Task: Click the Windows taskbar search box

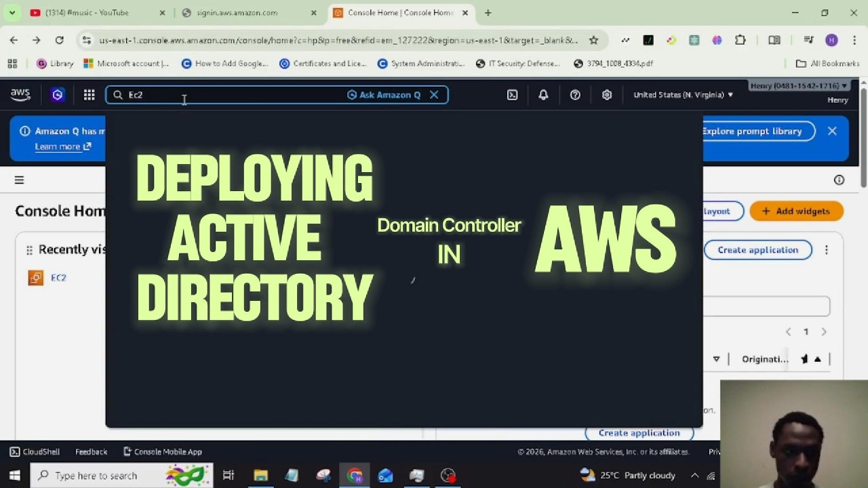Action: click(122, 475)
